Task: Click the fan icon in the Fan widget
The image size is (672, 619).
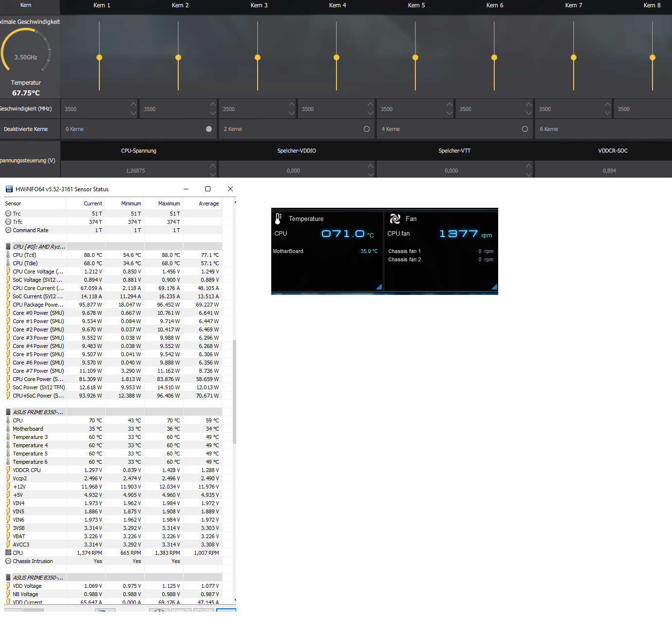Action: pos(395,219)
